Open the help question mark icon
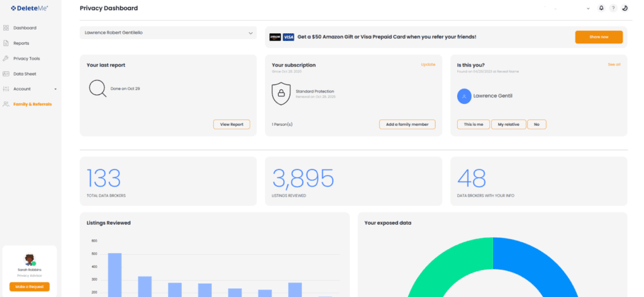Viewport: 644px width, 297px height. coord(613,8)
